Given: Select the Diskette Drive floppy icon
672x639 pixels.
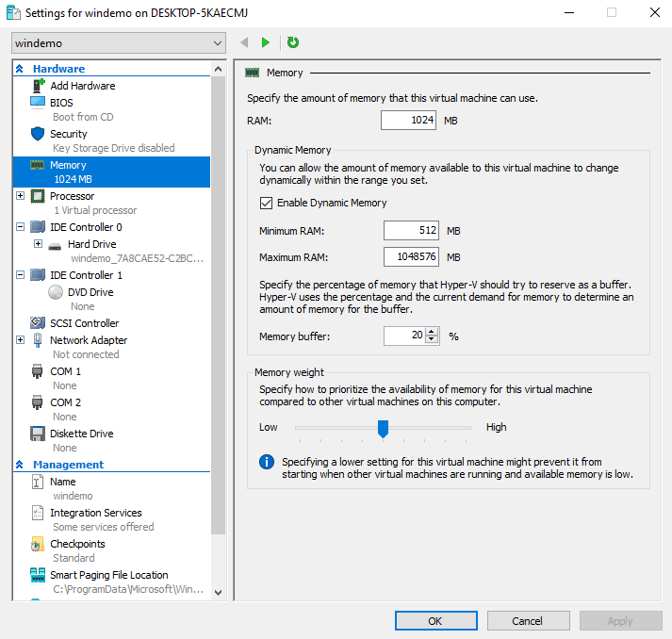Looking at the screenshot, I should [38, 434].
